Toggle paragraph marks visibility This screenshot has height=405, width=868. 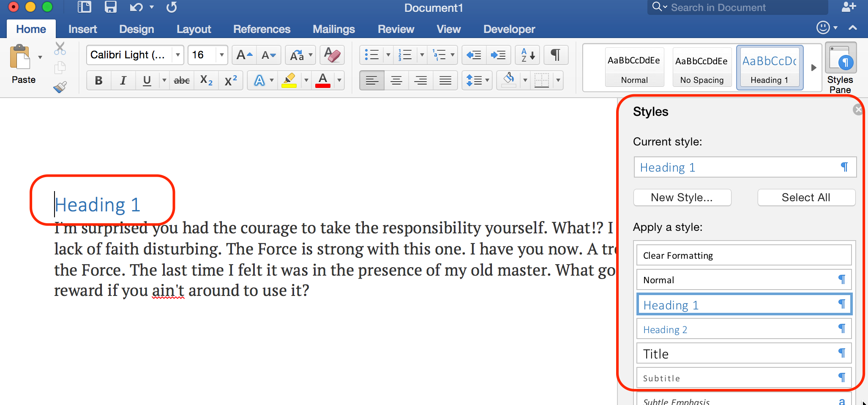tap(556, 55)
